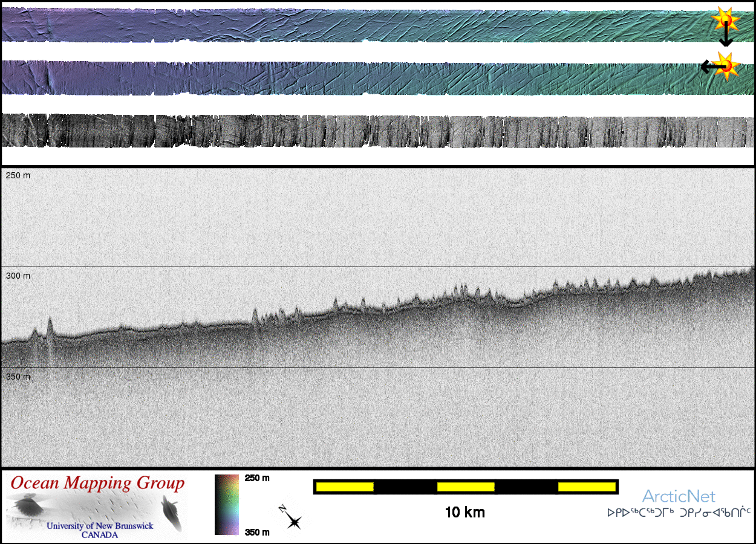Click the 350 m profile depth label
This screenshot has height=544, width=756.
[18, 377]
